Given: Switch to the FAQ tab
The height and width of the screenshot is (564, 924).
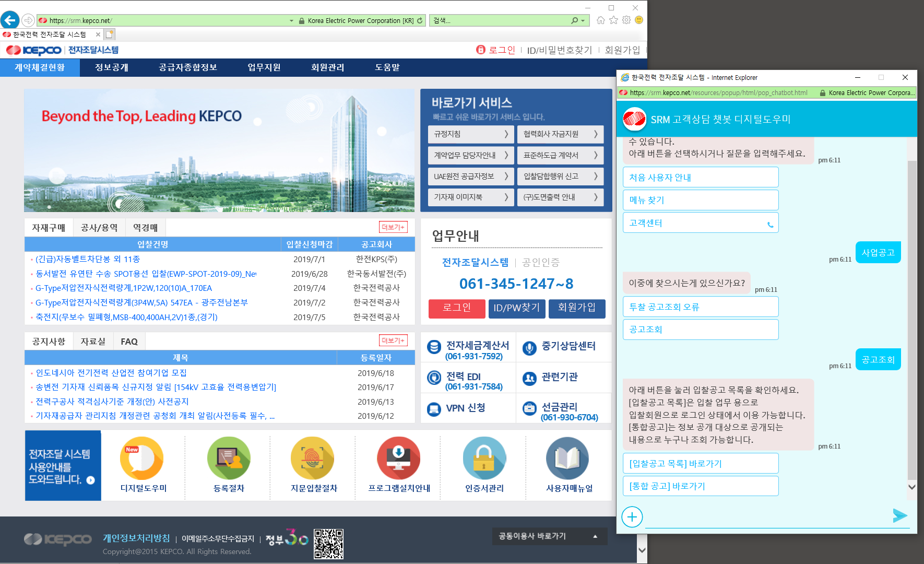Looking at the screenshot, I should [x=129, y=342].
